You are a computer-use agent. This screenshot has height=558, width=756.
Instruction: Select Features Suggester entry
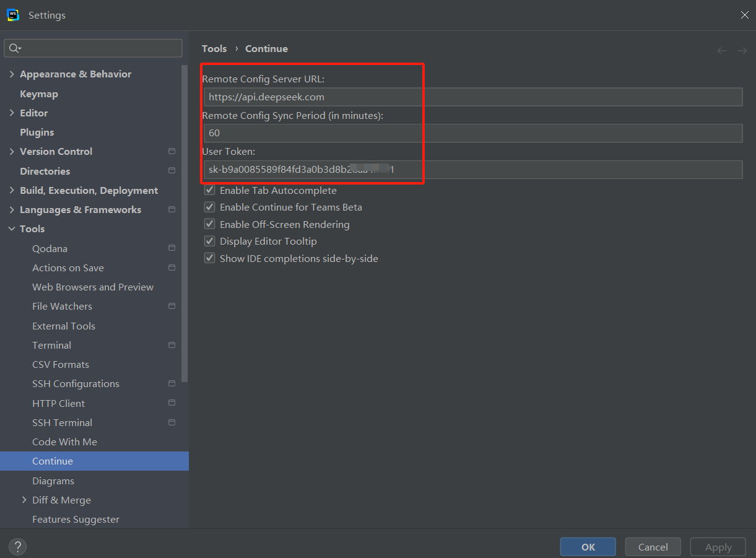tap(76, 519)
